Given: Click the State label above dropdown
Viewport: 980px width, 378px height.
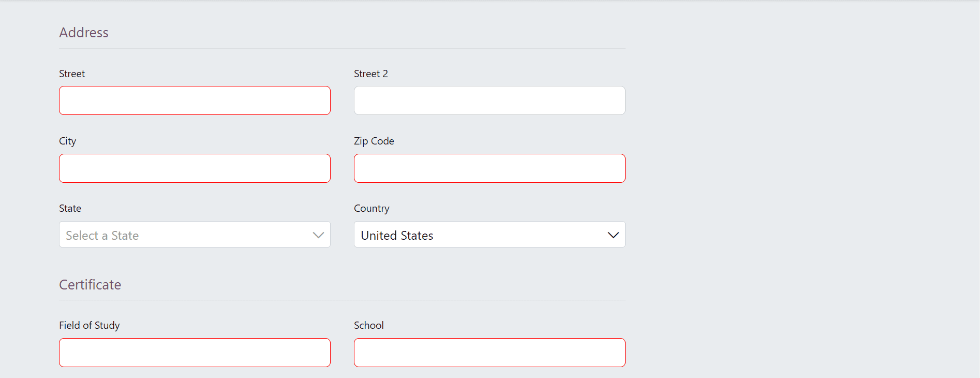Looking at the screenshot, I should click(x=70, y=208).
